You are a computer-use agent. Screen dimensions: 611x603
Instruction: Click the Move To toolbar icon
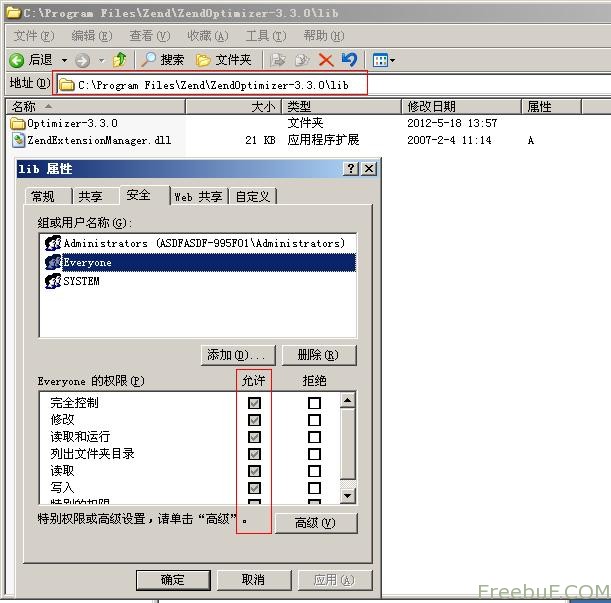pyautogui.click(x=277, y=60)
